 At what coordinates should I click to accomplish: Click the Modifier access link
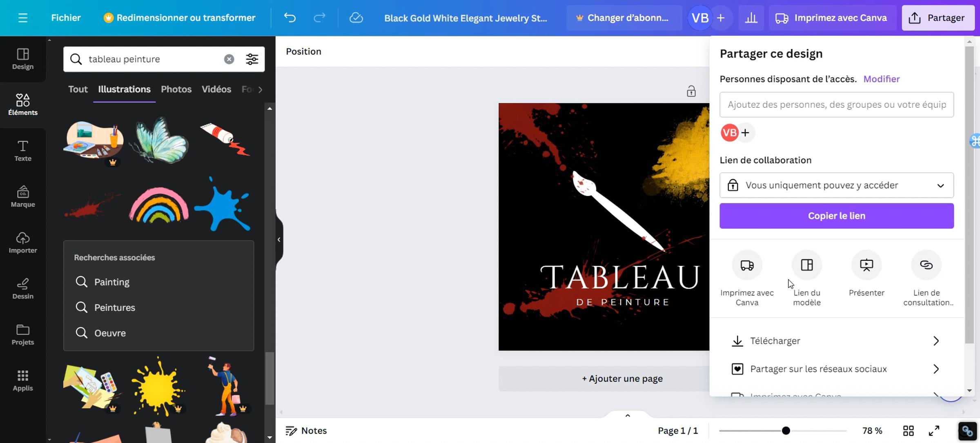coord(881,79)
